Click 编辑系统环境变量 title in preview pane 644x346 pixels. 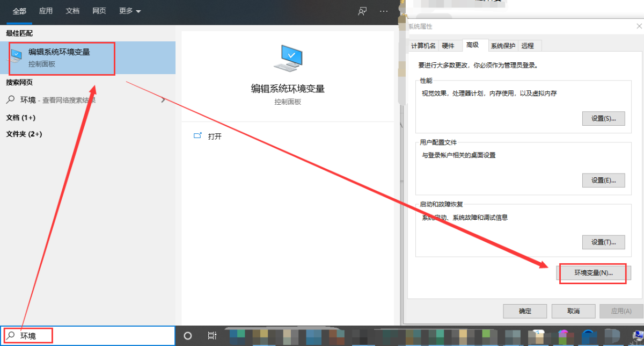[288, 89]
